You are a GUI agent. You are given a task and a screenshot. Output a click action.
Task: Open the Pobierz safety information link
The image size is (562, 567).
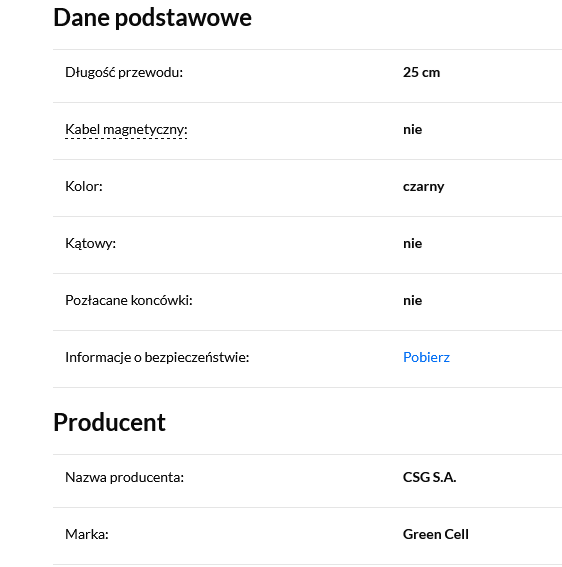426,357
